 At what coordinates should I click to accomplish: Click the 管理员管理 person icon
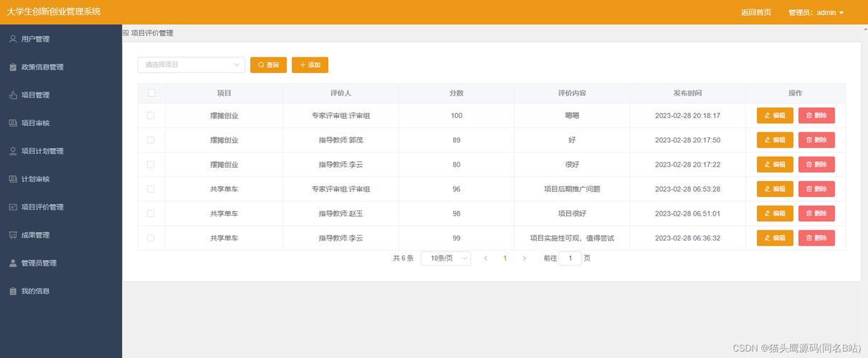pyautogui.click(x=13, y=263)
